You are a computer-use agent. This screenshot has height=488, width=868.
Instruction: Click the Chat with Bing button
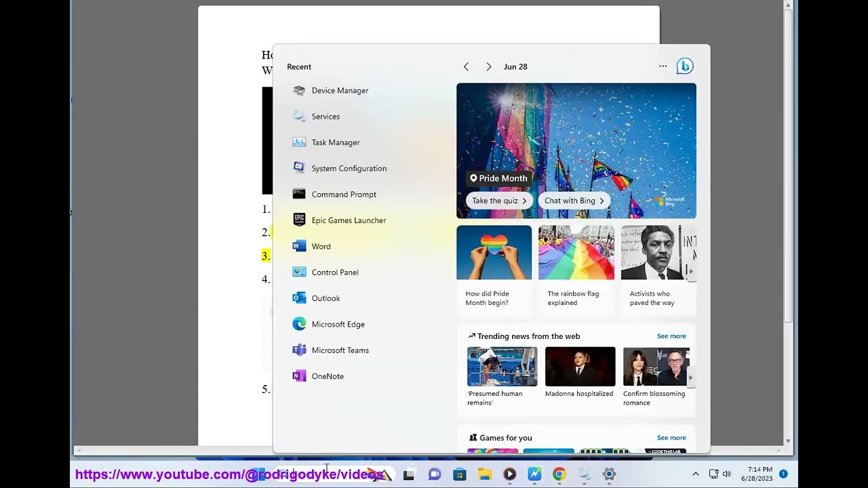[574, 201]
